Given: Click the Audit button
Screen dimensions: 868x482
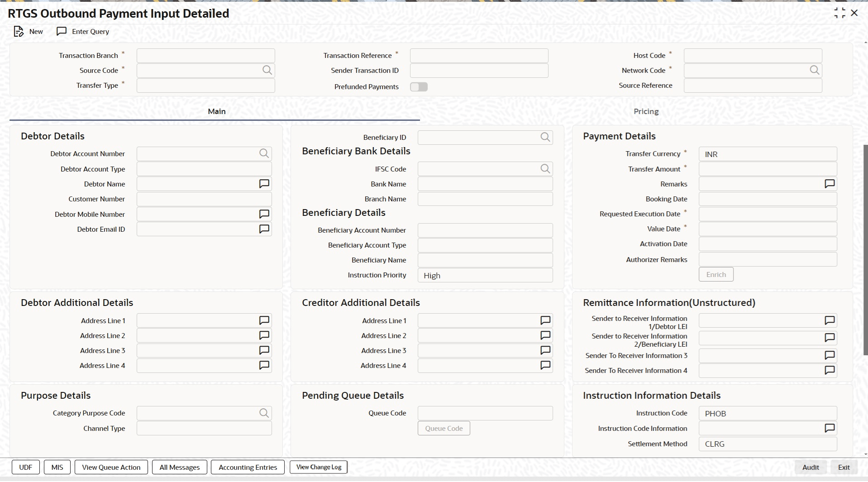Looking at the screenshot, I should (x=811, y=467).
